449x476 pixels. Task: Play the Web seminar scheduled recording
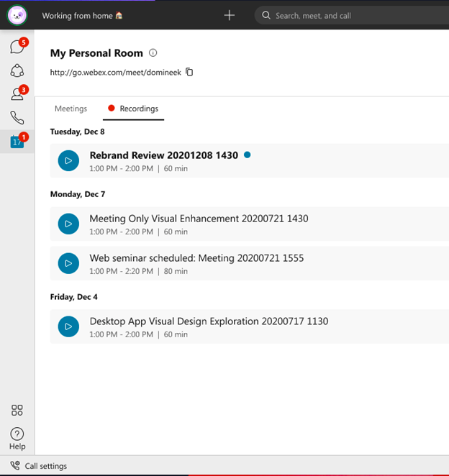click(68, 264)
